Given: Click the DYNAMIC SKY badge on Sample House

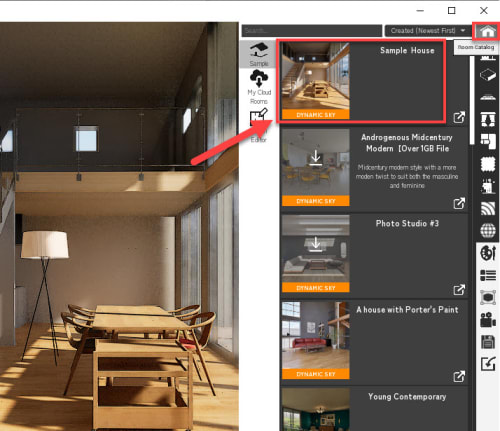Looking at the screenshot, I should pos(316,115).
